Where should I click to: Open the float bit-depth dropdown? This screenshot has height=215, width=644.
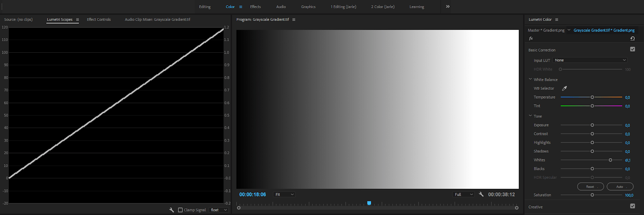[219, 210]
